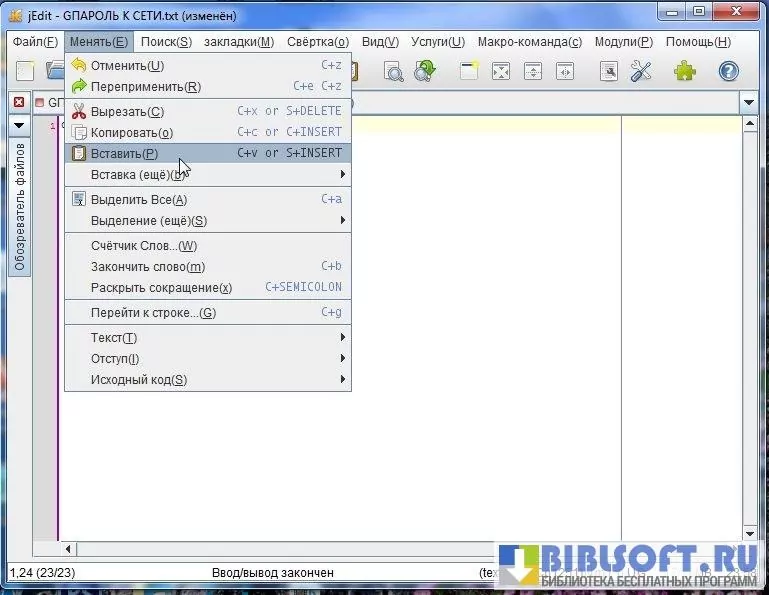Viewport: 769px width, 595px height.
Task: Click the New View window icon
Action: (469, 71)
